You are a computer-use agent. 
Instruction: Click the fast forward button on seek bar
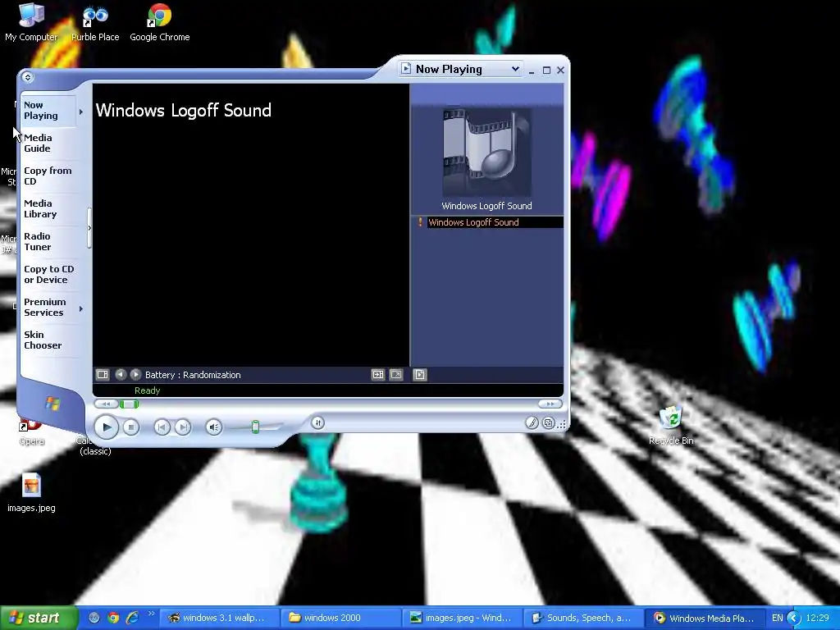550,404
